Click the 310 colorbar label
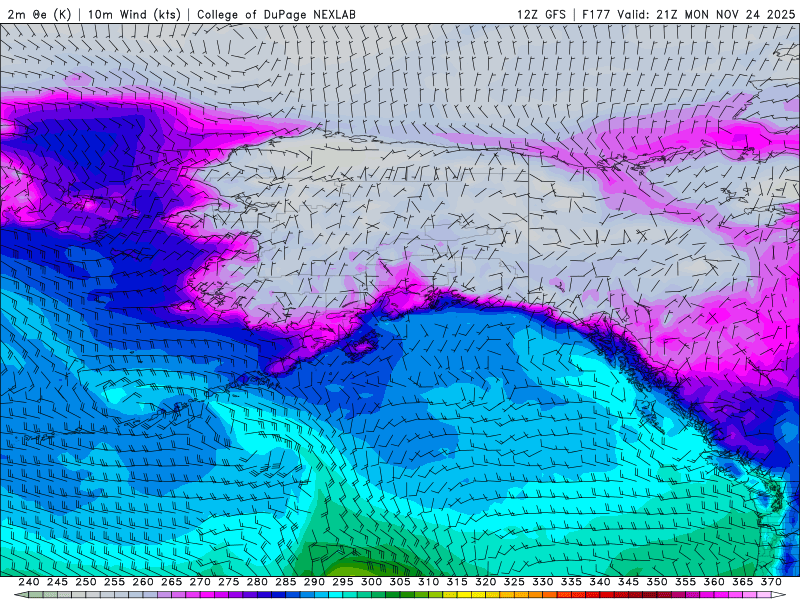 pos(429,582)
